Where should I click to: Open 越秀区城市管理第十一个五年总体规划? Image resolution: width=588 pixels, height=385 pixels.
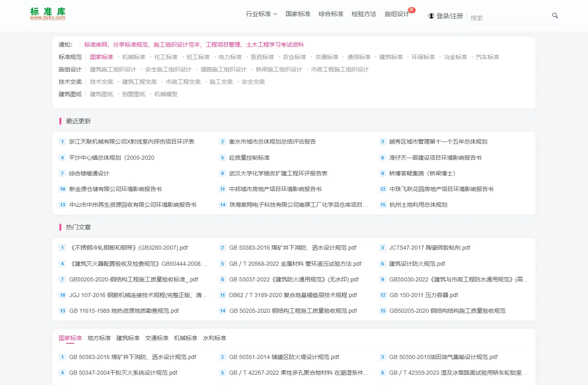[x=438, y=142]
